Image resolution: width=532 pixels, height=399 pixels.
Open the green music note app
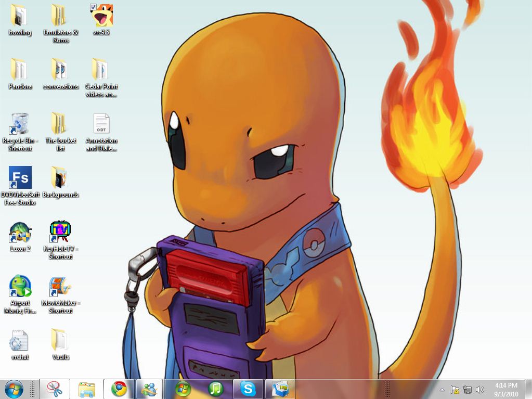pos(215,389)
